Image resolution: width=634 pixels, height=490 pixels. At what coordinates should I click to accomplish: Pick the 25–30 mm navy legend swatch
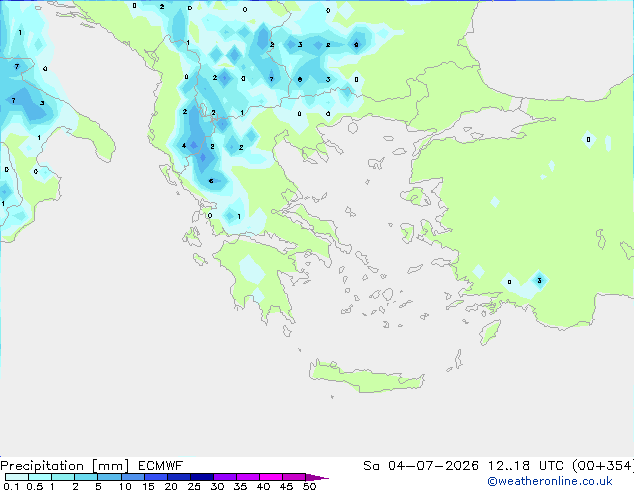[x=201, y=477]
